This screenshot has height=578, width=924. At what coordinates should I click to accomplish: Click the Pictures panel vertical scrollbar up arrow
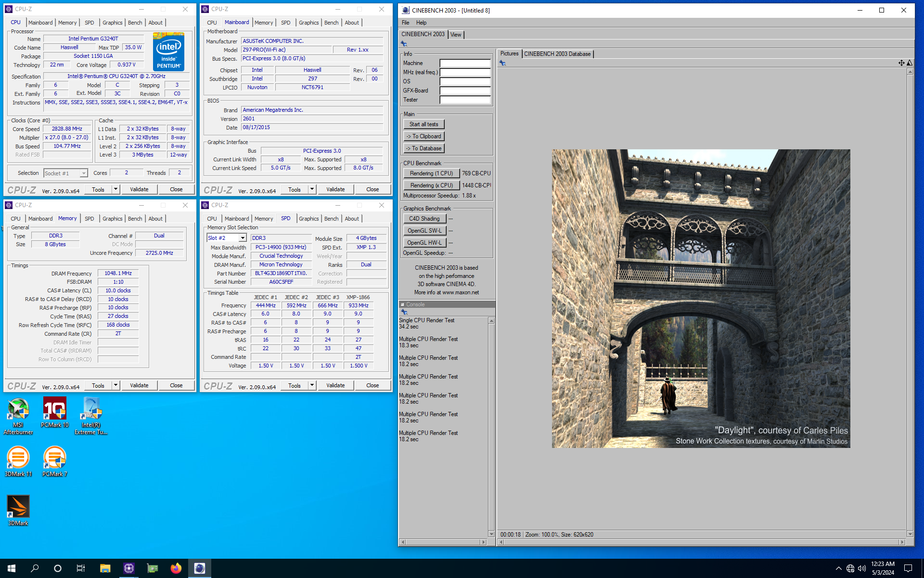pos(910,72)
